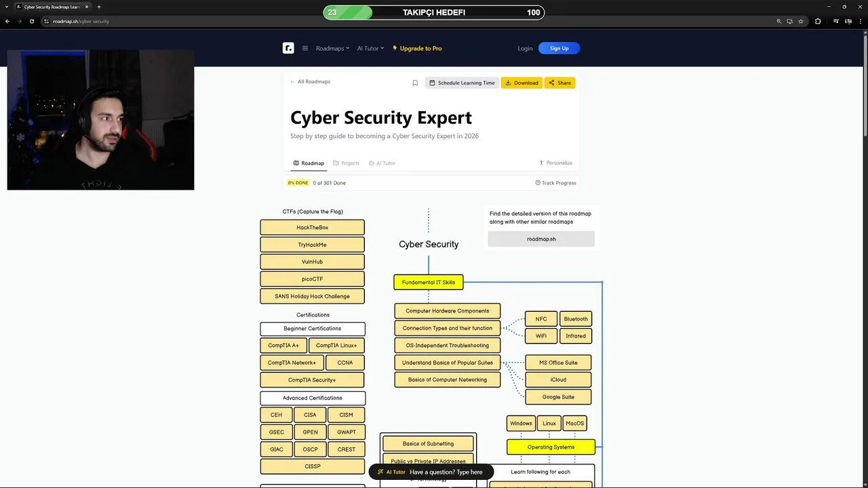Open the VulnHub node
This screenshot has width=868, height=488.
pos(312,262)
